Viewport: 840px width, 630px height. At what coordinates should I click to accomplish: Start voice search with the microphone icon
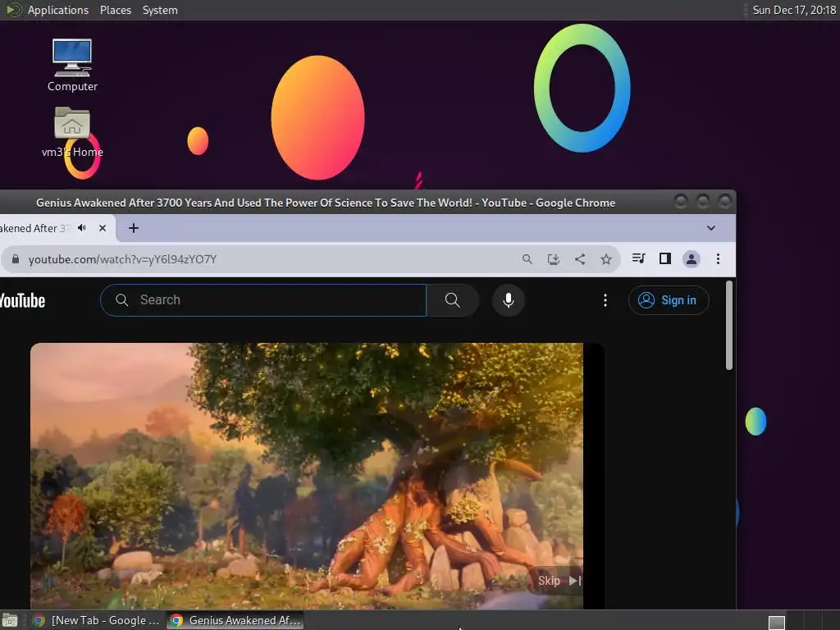(x=509, y=300)
